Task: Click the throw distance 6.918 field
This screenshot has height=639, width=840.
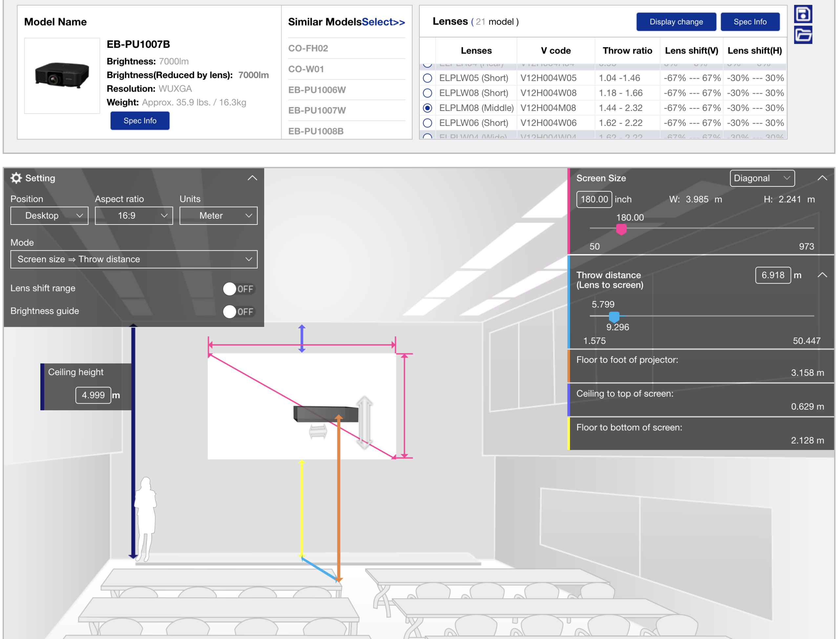Action: 773,275
